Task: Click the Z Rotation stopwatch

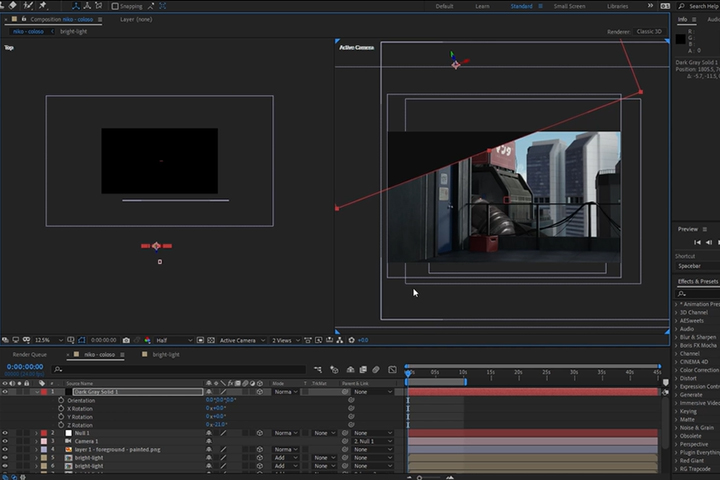Action: 61,425
